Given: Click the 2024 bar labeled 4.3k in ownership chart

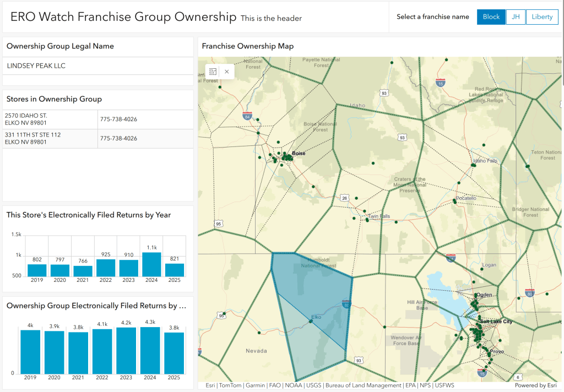Looking at the screenshot, I should [150, 350].
